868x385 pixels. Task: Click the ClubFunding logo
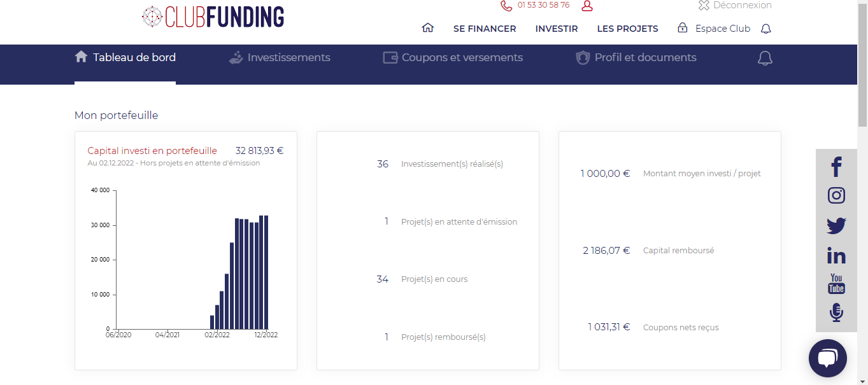point(213,17)
